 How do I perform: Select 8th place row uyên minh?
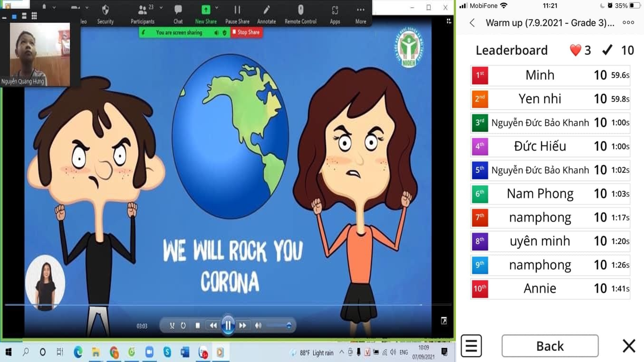click(550, 241)
